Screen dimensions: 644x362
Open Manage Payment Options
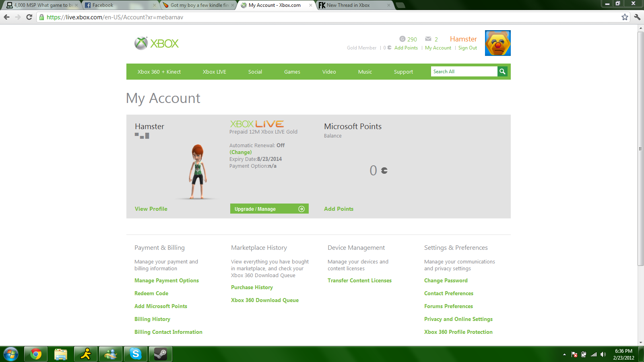click(167, 280)
